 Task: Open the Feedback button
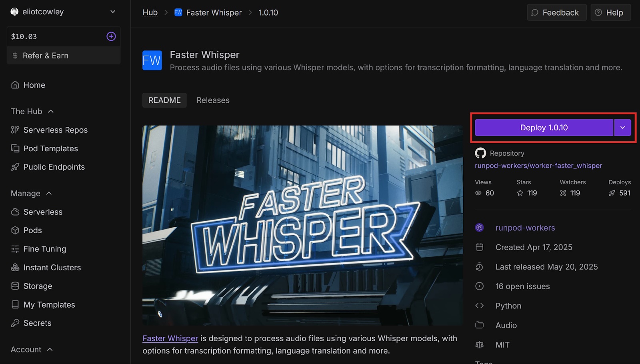point(556,12)
